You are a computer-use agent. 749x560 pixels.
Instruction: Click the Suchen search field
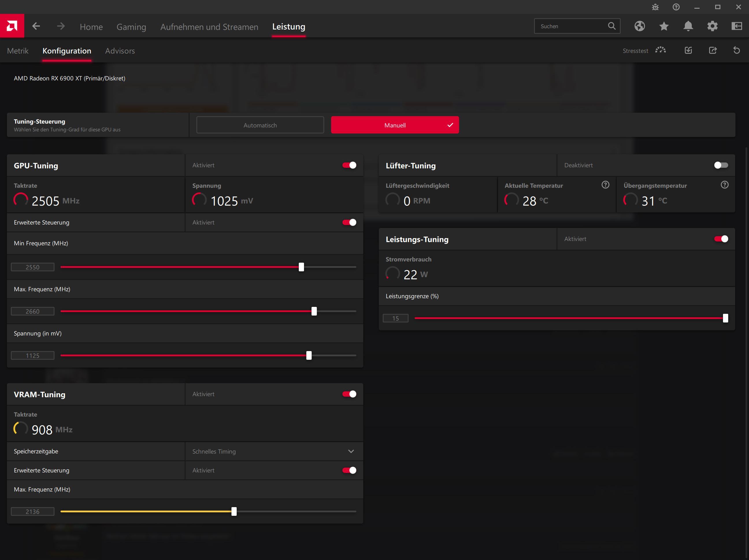[x=577, y=26]
